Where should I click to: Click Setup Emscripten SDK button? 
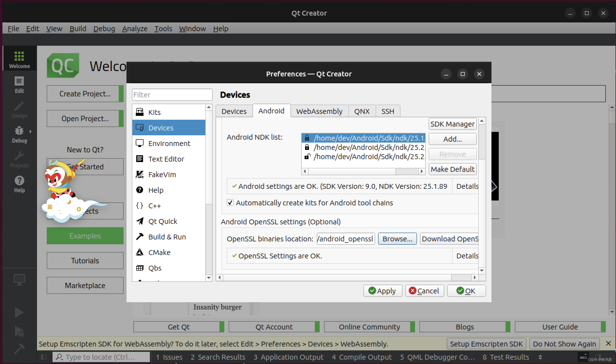[x=486, y=344]
